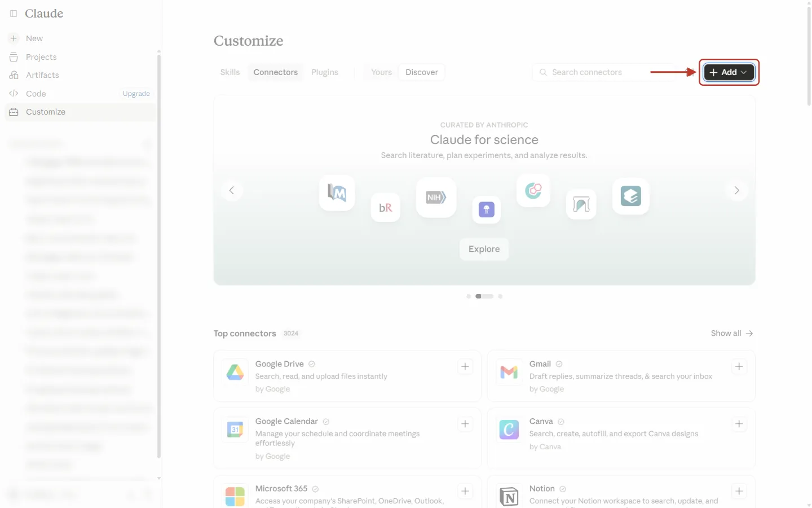Screen dimensions: 812x508
Task: Click the blue M book connector icon
Action: pyautogui.click(x=337, y=193)
